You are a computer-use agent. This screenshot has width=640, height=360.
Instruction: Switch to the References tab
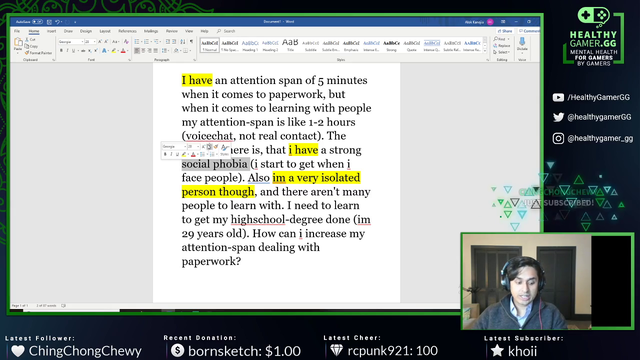click(127, 31)
